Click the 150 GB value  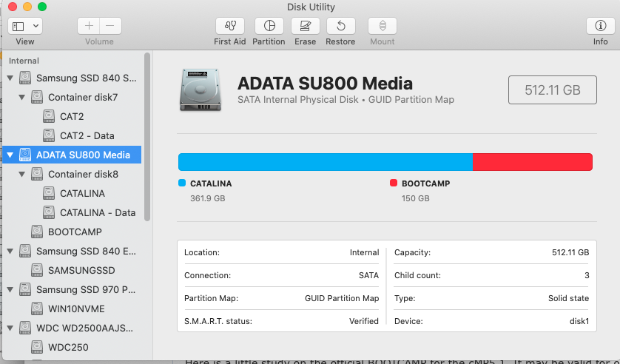click(x=416, y=198)
